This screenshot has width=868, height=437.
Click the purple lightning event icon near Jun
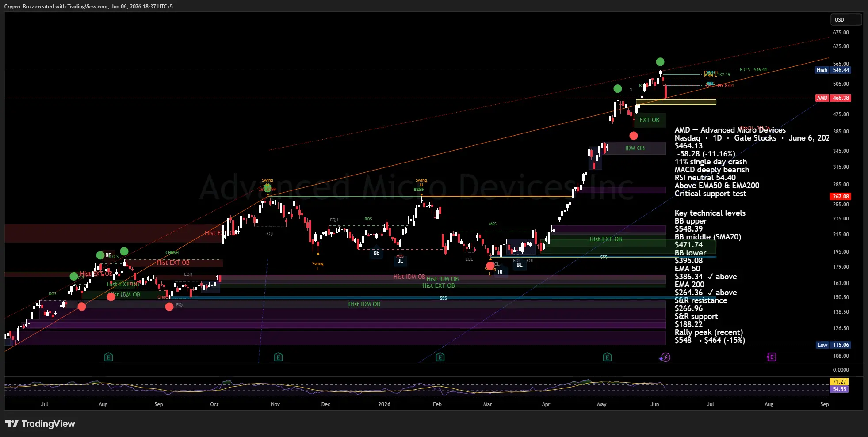665,357
